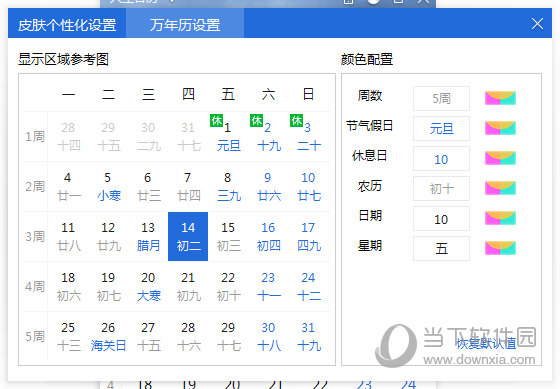The height and width of the screenshot is (389, 560).
Task: Click the 休息日 label
Action: (x=370, y=156)
